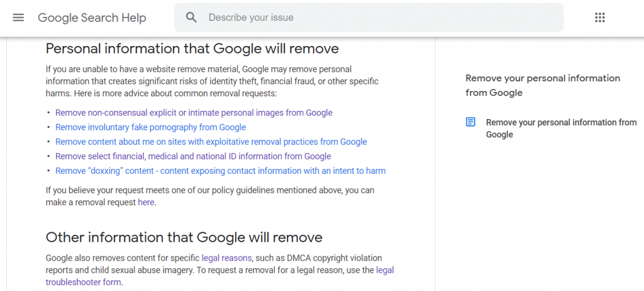Image resolution: width=644 pixels, height=291 pixels.
Task: Click the paragraph starting 'Google also removes content'
Action: pos(219,270)
